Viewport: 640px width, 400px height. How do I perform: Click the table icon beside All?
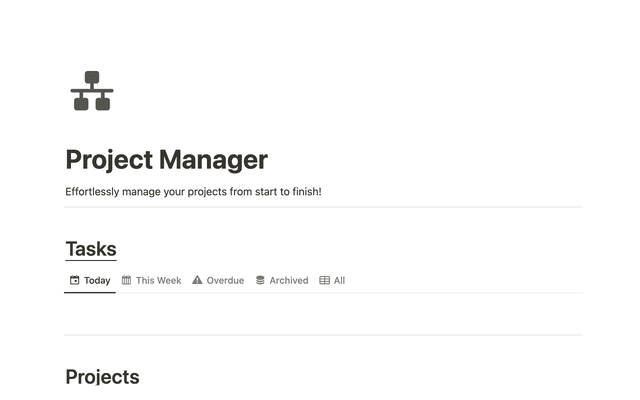point(324,281)
